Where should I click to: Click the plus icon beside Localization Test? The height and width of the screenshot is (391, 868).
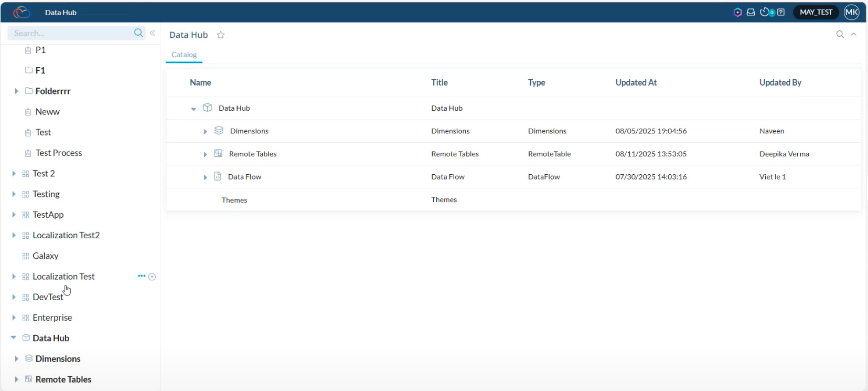click(152, 277)
